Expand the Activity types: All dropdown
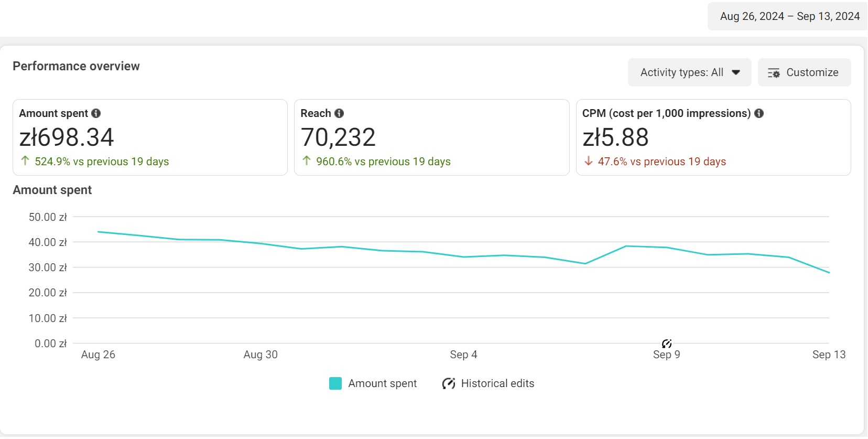 coord(689,72)
